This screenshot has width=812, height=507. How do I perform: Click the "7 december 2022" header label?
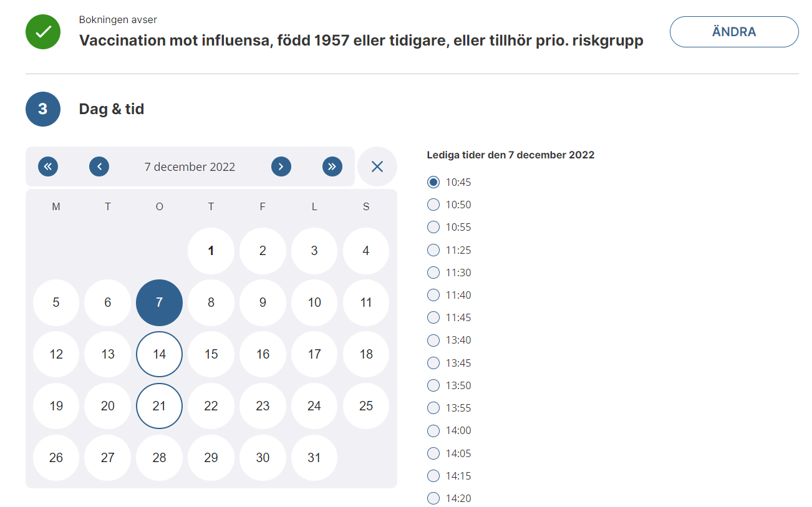(190, 167)
